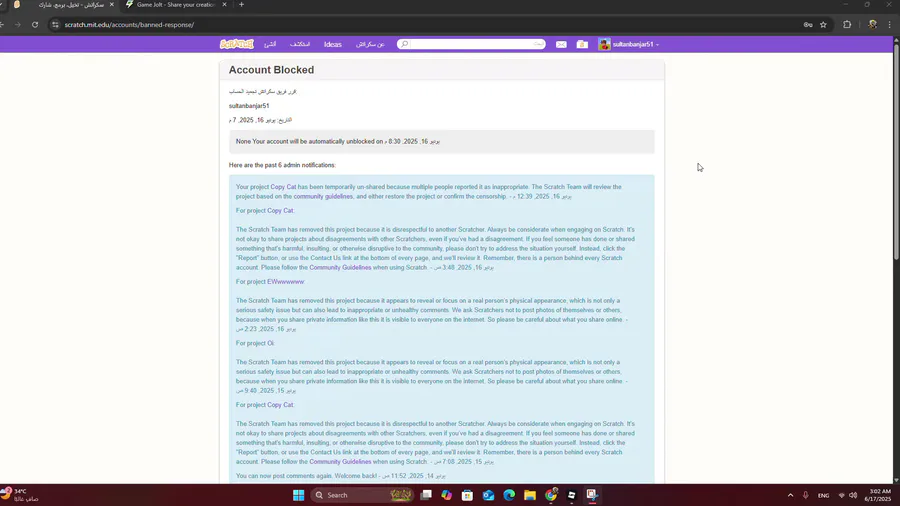Click the browser address bar URL
The image size is (900, 506).
[x=129, y=25]
